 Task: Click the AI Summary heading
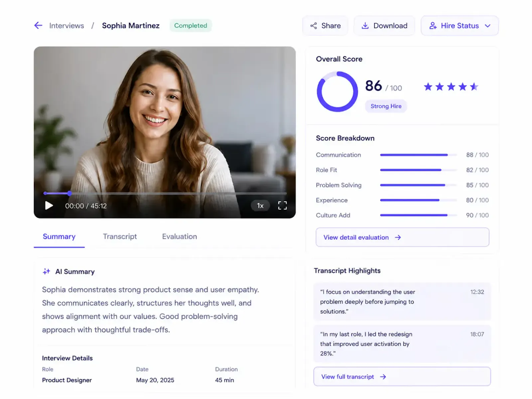click(75, 272)
